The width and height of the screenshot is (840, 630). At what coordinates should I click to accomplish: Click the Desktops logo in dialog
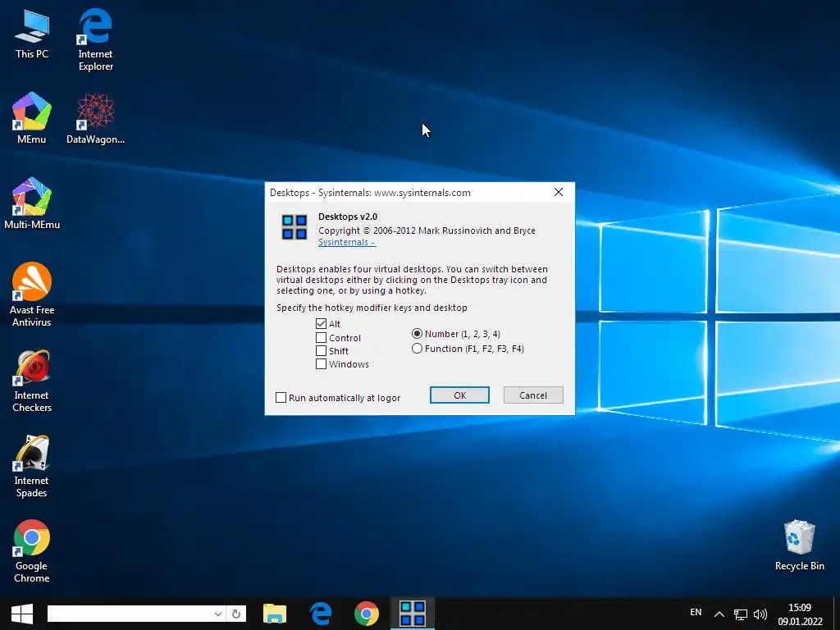[x=294, y=227]
